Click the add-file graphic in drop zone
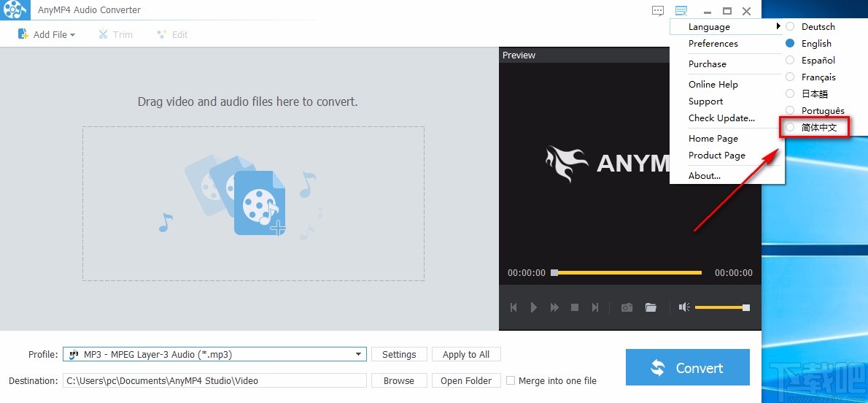Viewport: 868px width, 403px height. pos(260,204)
